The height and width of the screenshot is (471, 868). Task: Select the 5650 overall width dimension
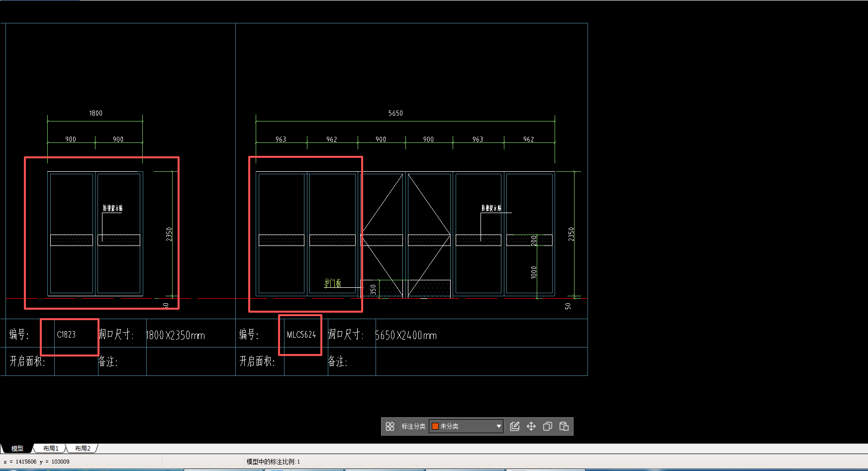[395, 113]
